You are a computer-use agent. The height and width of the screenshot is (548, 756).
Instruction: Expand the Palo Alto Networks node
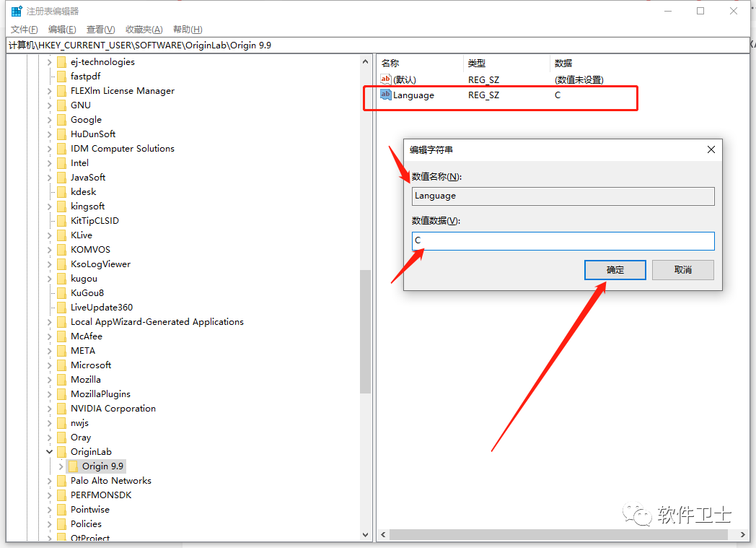(49, 481)
